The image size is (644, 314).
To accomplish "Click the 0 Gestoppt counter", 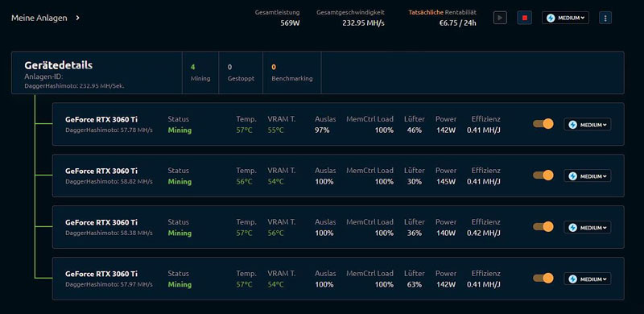I will (x=241, y=72).
